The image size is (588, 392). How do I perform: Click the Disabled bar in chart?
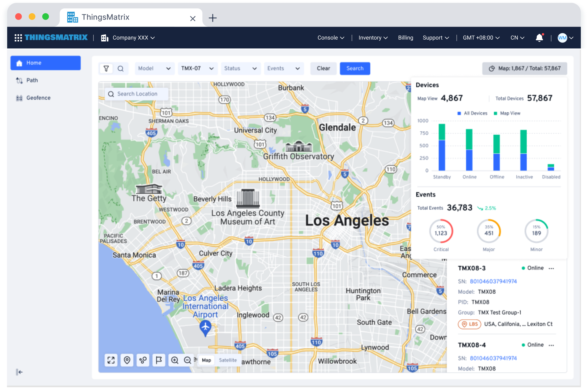551,168
